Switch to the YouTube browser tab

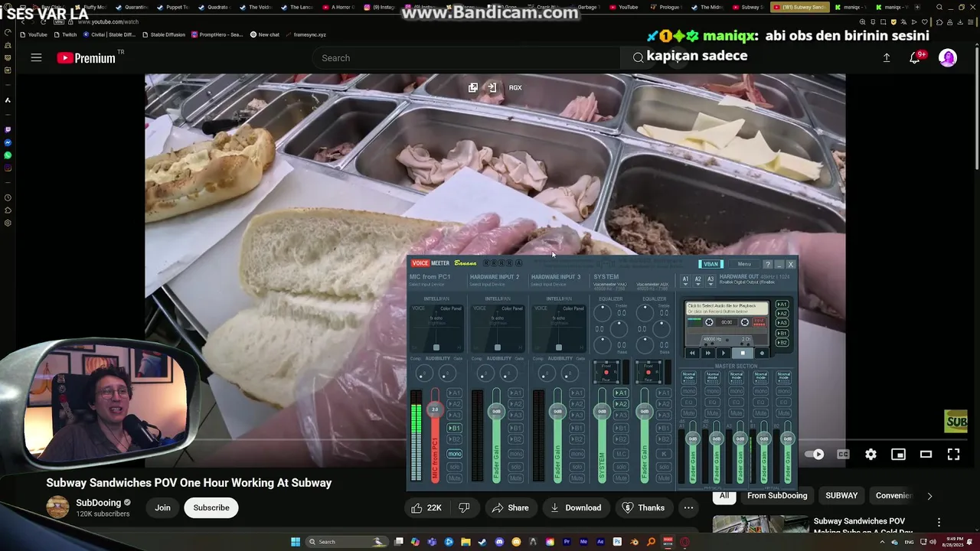click(x=623, y=7)
